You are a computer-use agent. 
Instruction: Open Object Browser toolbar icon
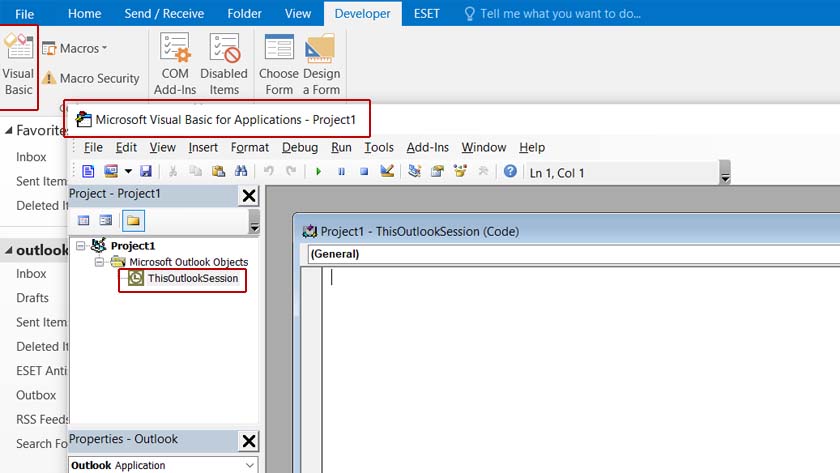pyautogui.click(x=460, y=171)
